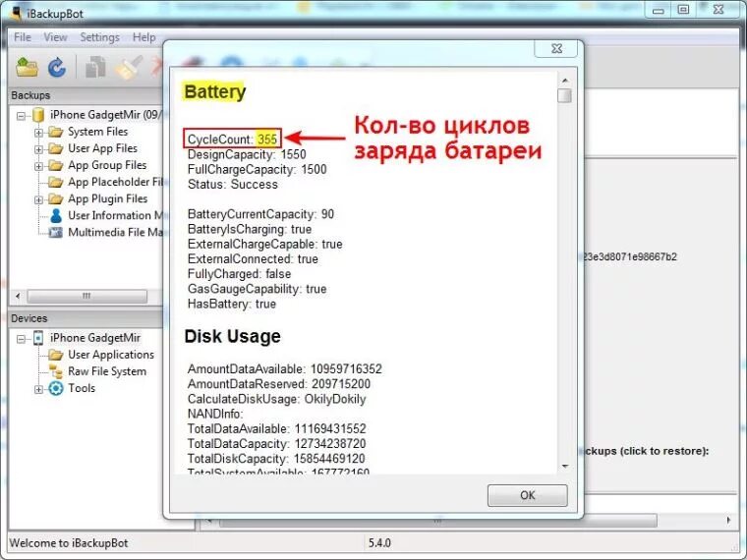
Task: Click the blue refresh toolbar icon
Action: tap(57, 67)
